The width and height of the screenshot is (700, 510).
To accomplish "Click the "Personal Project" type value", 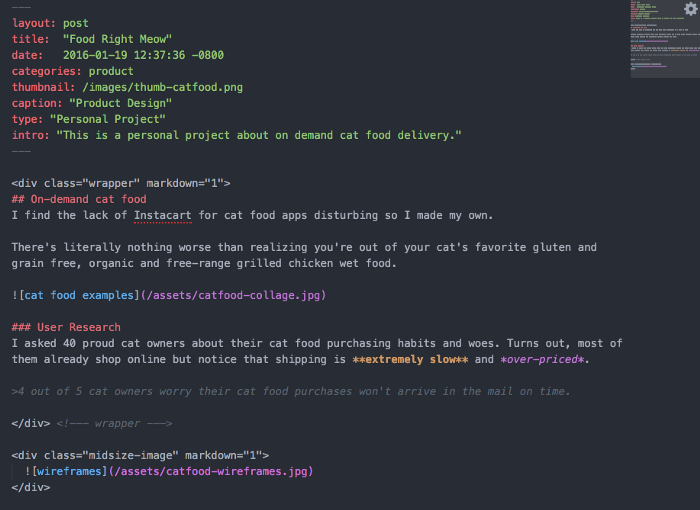I will click(108, 119).
